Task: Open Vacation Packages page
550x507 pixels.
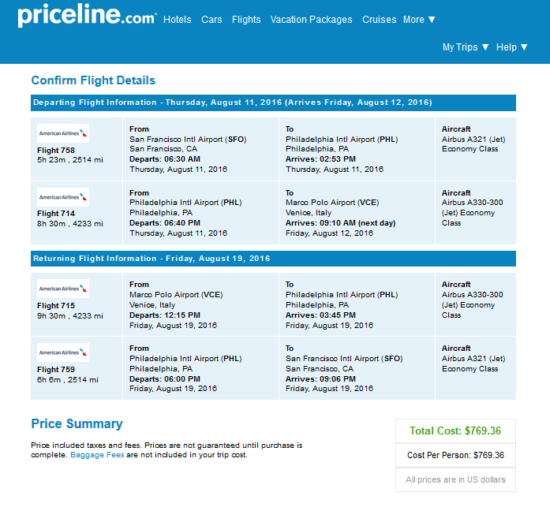Action: pos(311,20)
